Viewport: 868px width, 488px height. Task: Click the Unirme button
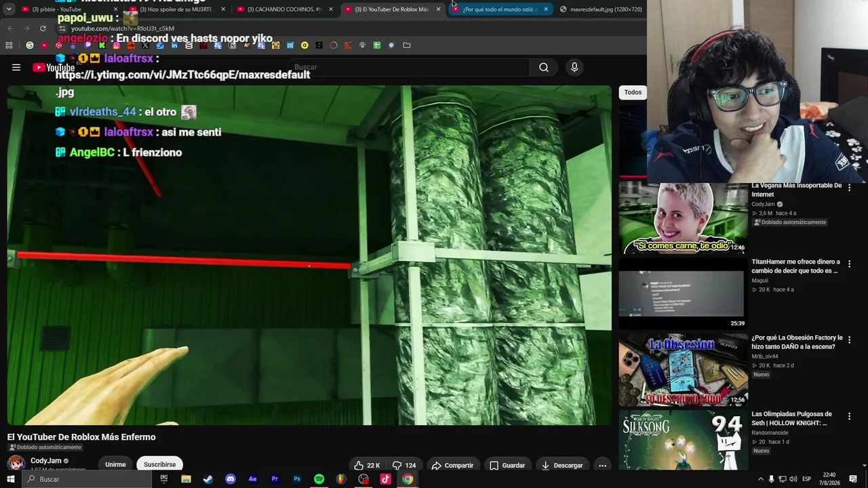click(115, 464)
